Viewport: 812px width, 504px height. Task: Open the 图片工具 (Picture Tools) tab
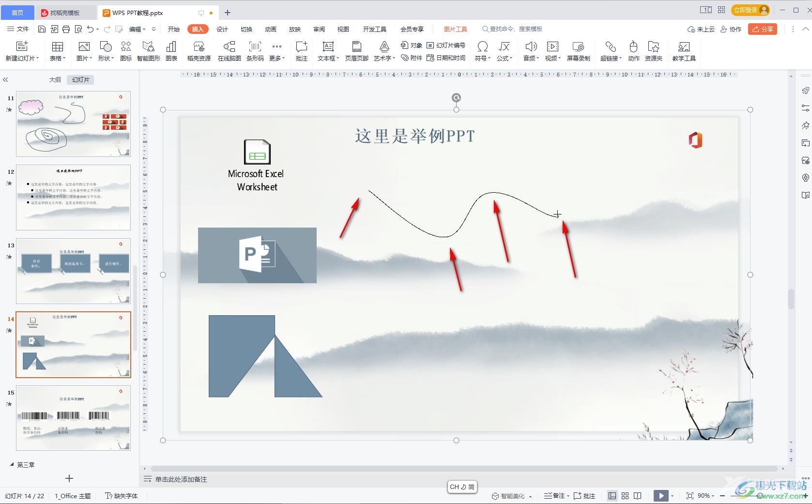(456, 29)
